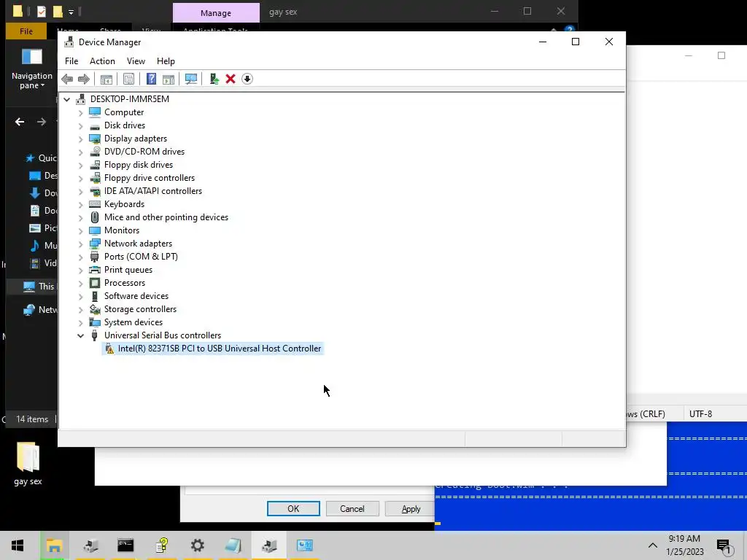Click OK in the background dialog
Viewport: 747px width, 560px height.
[x=293, y=508]
